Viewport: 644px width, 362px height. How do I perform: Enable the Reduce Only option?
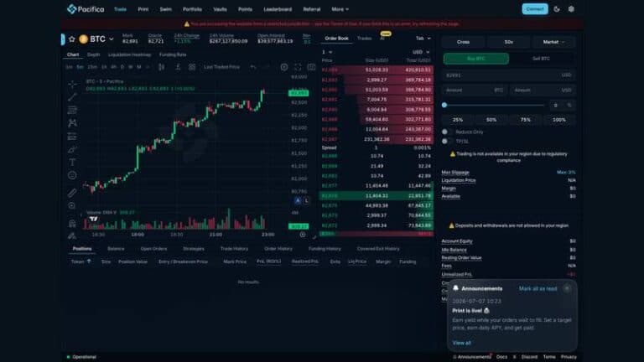(444, 132)
